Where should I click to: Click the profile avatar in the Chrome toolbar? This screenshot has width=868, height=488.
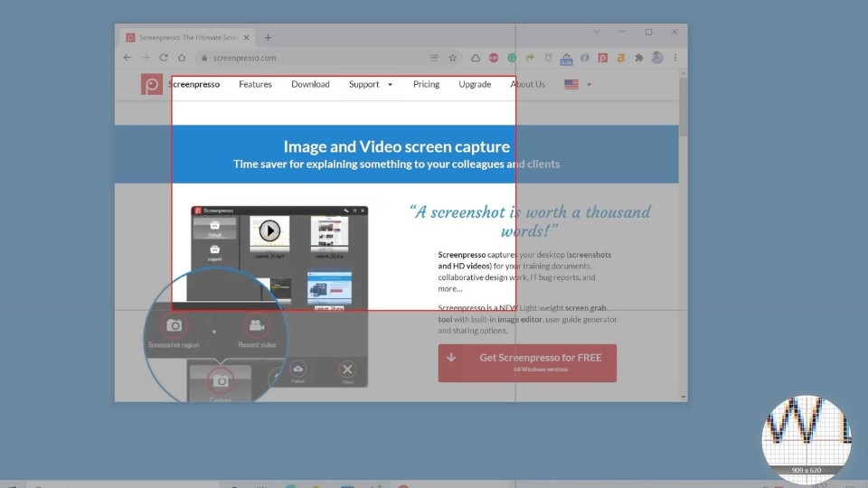(x=657, y=58)
